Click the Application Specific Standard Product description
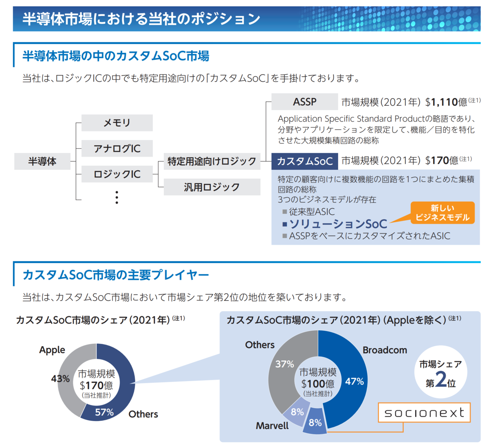Viewport: 489px width, 448px height. (x=376, y=130)
